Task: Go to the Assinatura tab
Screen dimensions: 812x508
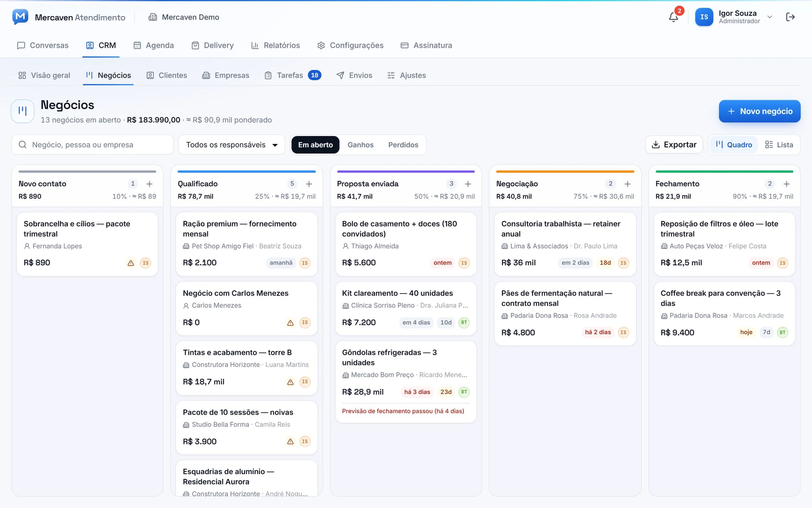Action: (426, 45)
